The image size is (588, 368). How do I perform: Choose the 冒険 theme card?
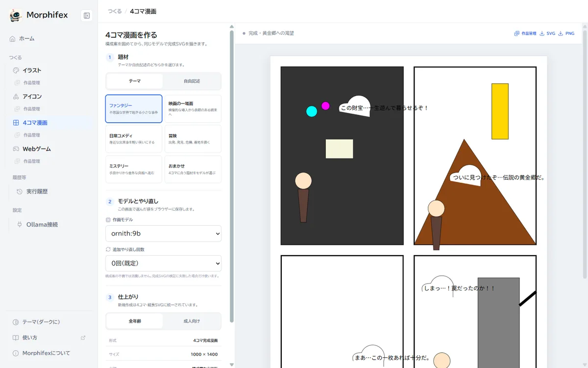coord(193,139)
